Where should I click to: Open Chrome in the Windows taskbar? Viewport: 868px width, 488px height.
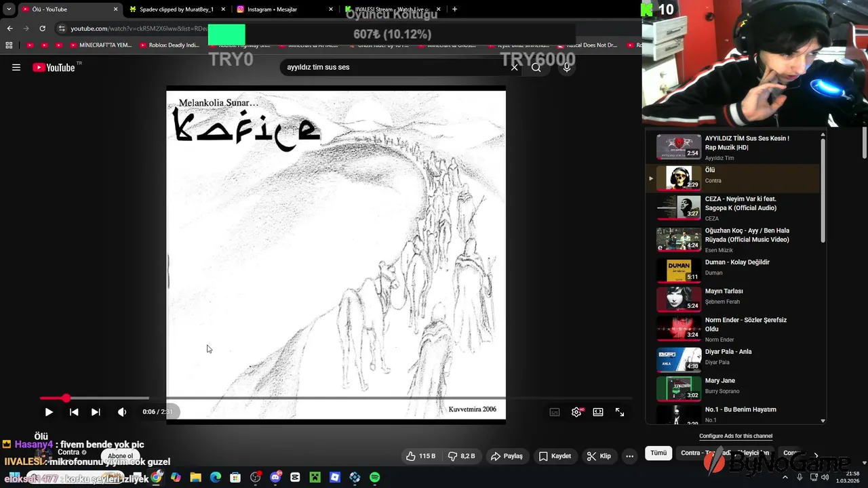[x=157, y=477]
